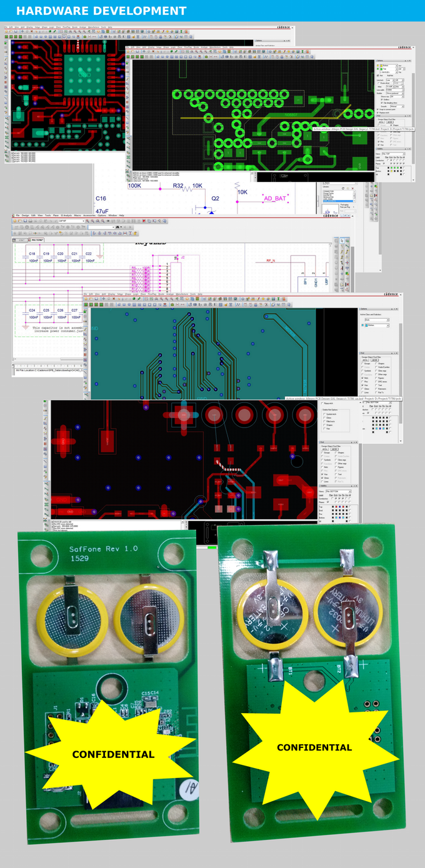Open Design menu in schematic window
The width and height of the screenshot is (425, 868).
(25, 215)
